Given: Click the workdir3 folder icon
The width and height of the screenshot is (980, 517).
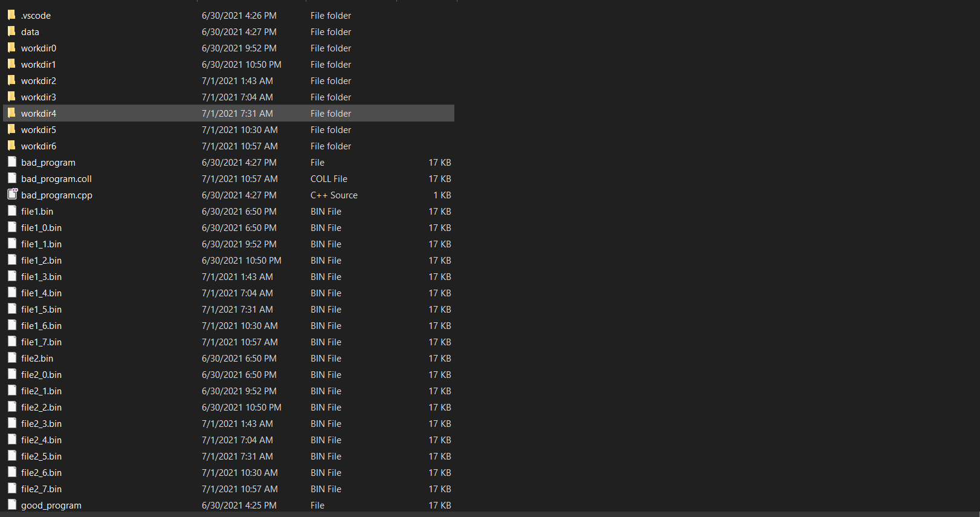Looking at the screenshot, I should (x=11, y=96).
